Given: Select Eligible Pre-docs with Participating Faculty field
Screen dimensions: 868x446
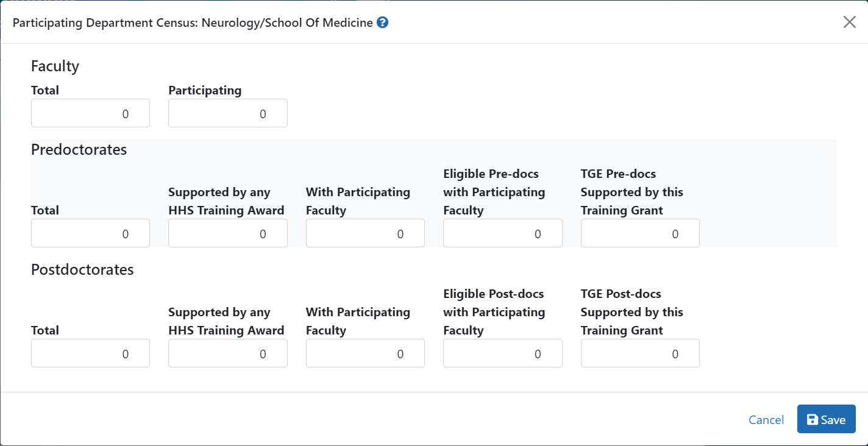Looking at the screenshot, I should (x=502, y=233).
